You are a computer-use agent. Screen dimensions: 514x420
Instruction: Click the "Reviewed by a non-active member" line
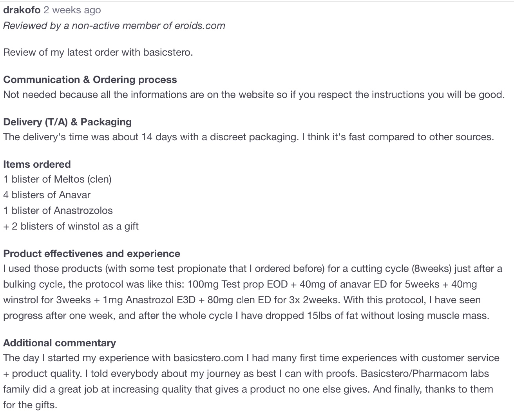[x=114, y=26]
